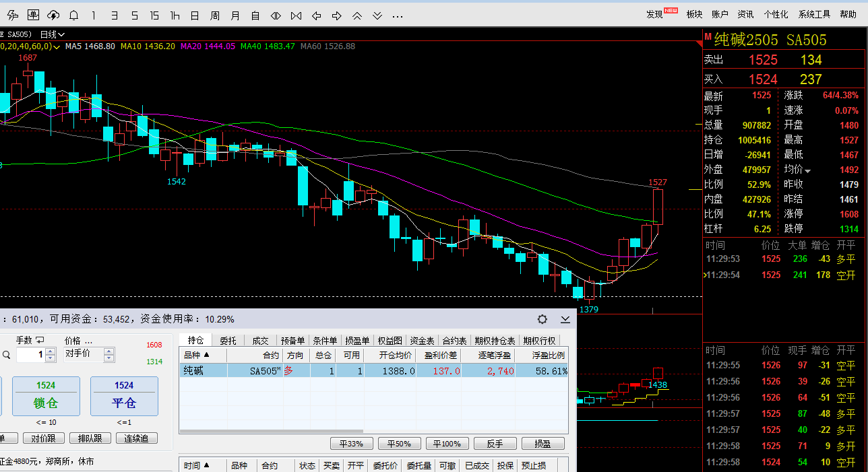Click the 平33% button

[x=351, y=444]
